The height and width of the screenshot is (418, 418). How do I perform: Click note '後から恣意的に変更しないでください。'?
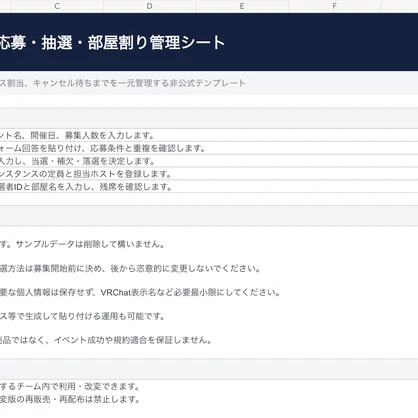tap(186, 268)
